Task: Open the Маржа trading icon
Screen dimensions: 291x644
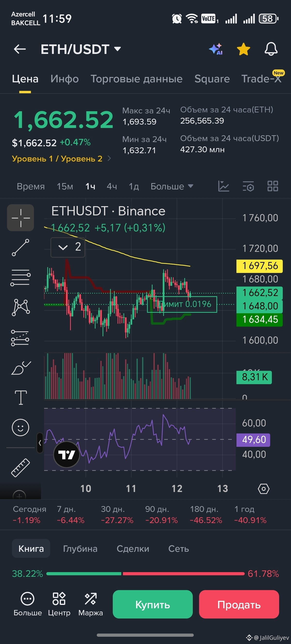Action: point(90,604)
